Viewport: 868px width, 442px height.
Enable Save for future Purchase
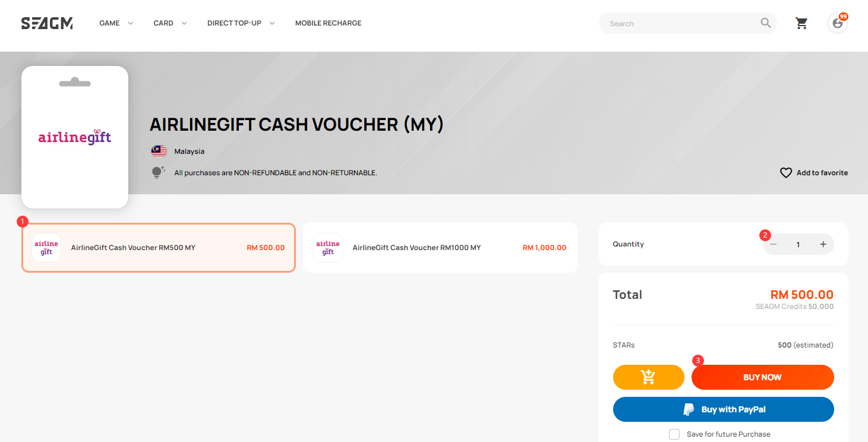click(x=674, y=434)
